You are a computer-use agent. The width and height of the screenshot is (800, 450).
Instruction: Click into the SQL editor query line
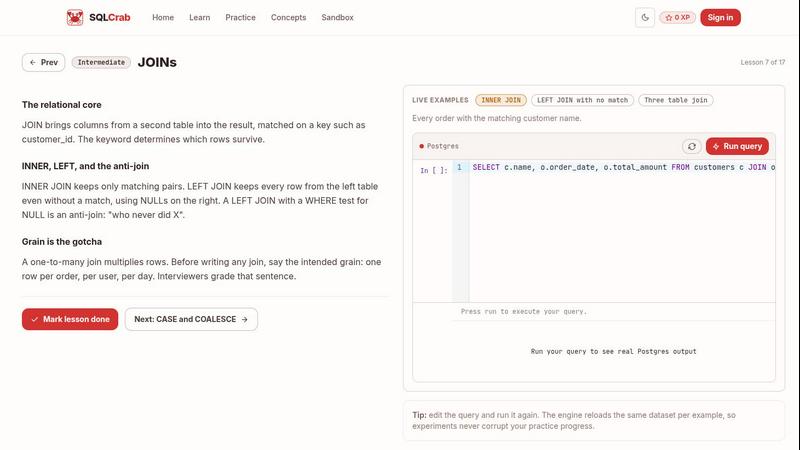622,167
